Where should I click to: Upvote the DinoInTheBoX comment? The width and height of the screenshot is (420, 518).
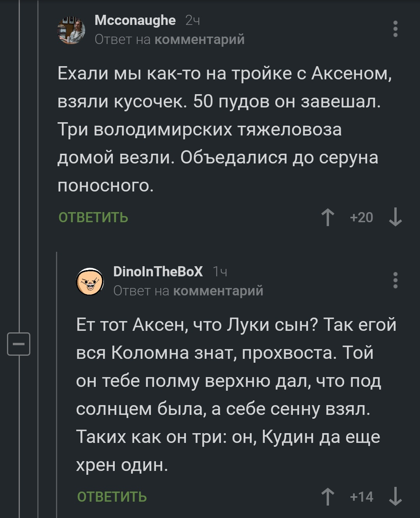328,497
